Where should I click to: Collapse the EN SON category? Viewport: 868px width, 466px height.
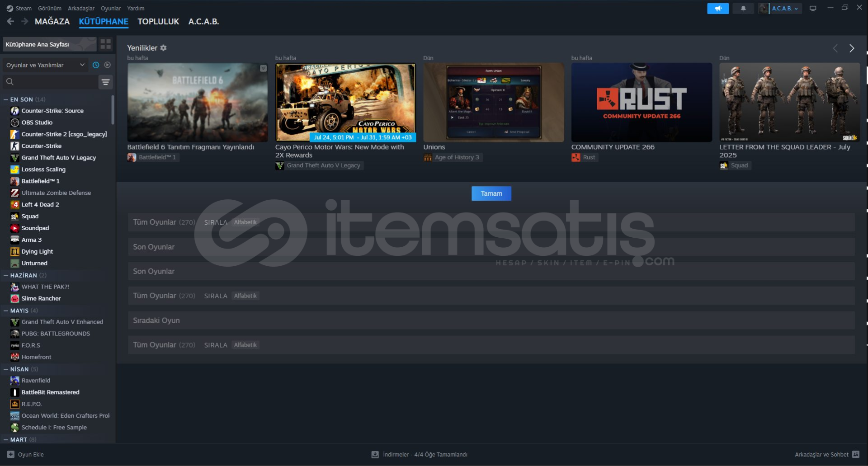[x=6, y=99]
